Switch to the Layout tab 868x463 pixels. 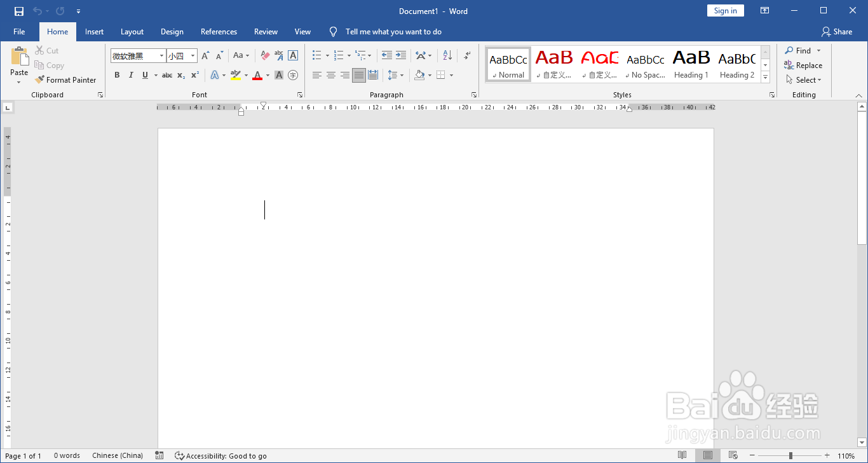pos(132,32)
